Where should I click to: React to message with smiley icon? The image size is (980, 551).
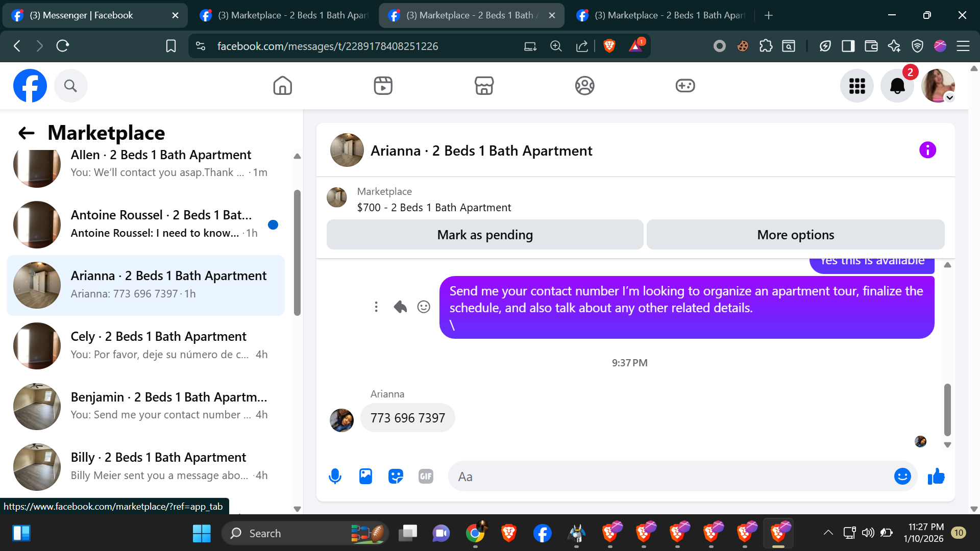[x=424, y=307]
